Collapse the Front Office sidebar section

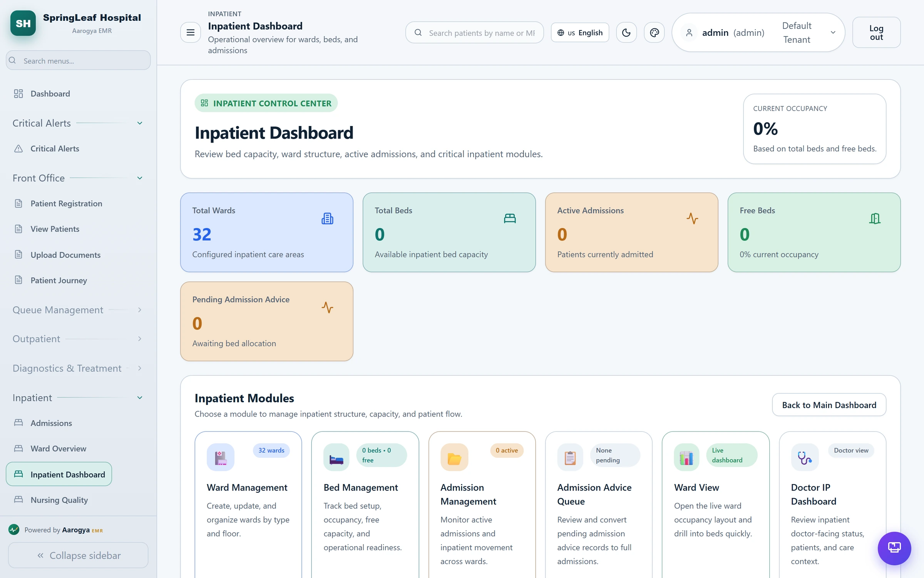pos(78,178)
